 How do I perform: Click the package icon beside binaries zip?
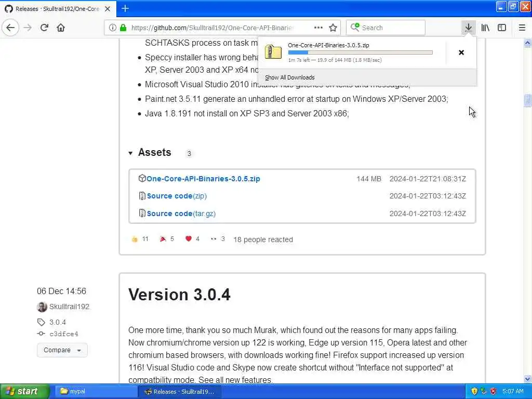point(142,178)
